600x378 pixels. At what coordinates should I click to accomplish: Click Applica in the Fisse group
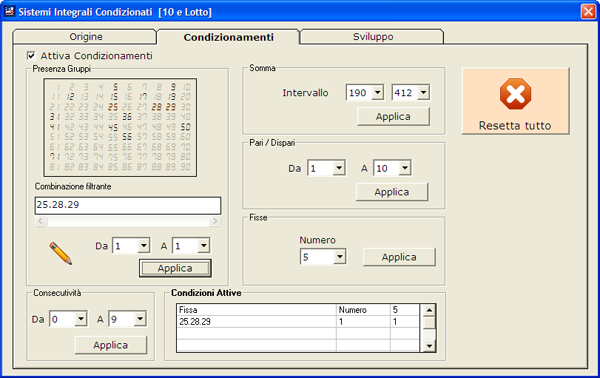[399, 257]
